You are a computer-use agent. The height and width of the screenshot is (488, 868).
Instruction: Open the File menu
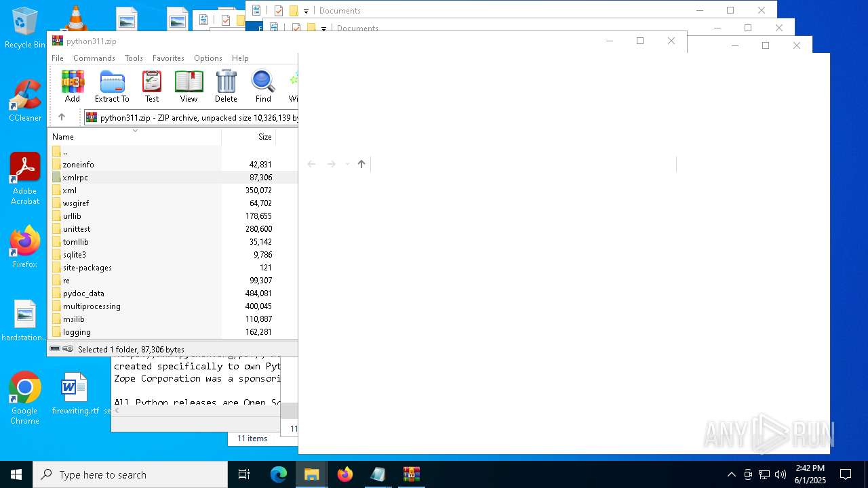click(58, 58)
